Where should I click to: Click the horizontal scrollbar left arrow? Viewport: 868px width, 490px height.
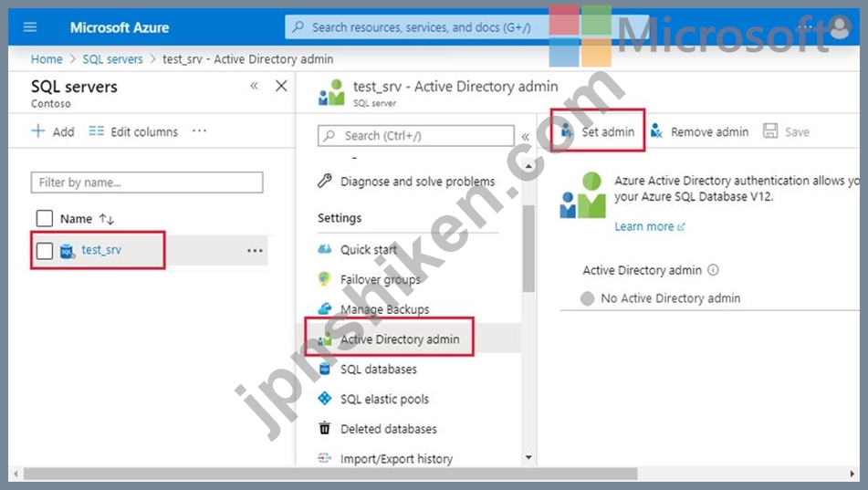tap(16, 474)
